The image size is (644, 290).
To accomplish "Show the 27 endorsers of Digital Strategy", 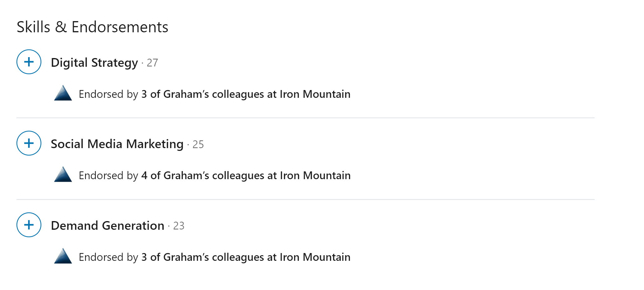I will 152,63.
